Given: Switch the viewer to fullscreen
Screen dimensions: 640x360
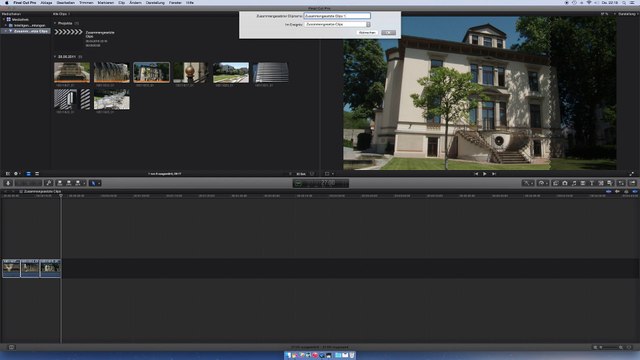Looking at the screenshot, I should pos(631,174).
